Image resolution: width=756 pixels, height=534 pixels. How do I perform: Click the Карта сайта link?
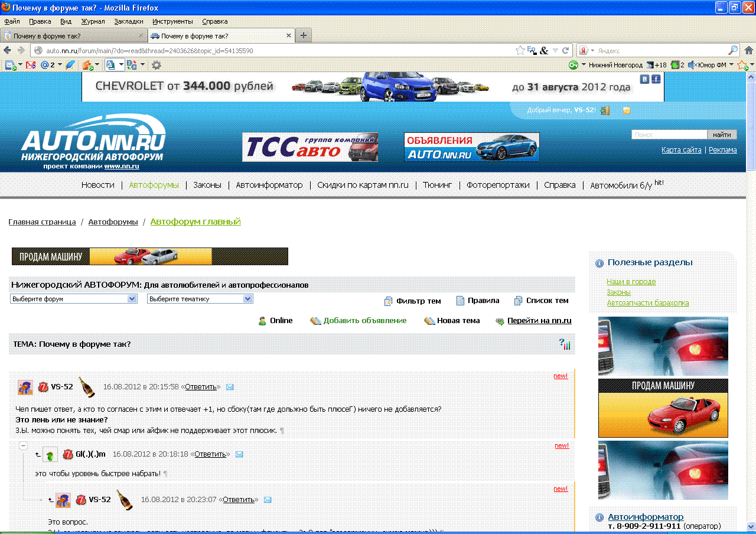(x=682, y=150)
